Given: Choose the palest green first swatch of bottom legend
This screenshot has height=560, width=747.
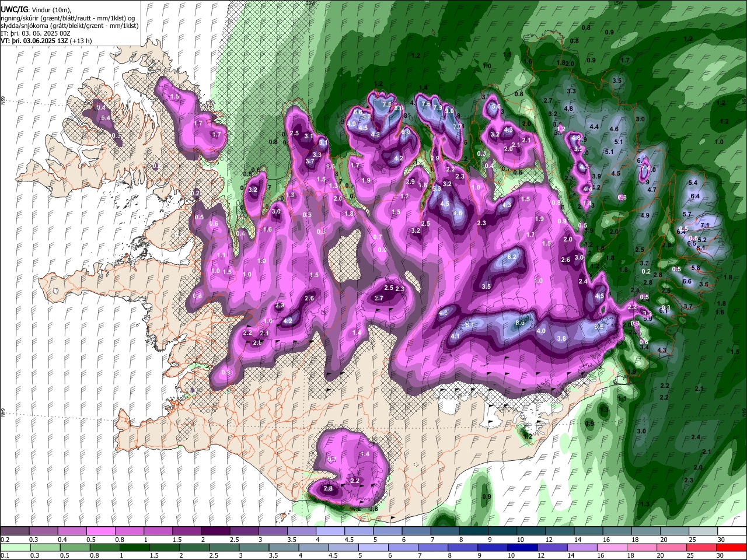Looking at the screenshot, I should pos(15,547).
